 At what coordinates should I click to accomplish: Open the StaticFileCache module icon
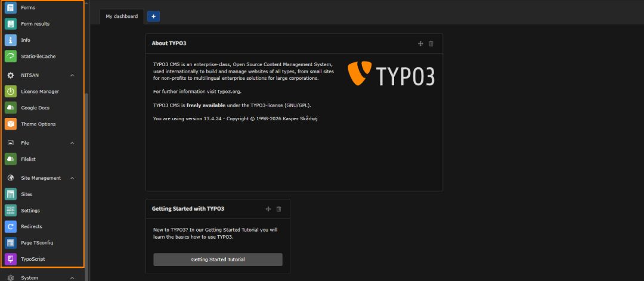[x=11, y=56]
